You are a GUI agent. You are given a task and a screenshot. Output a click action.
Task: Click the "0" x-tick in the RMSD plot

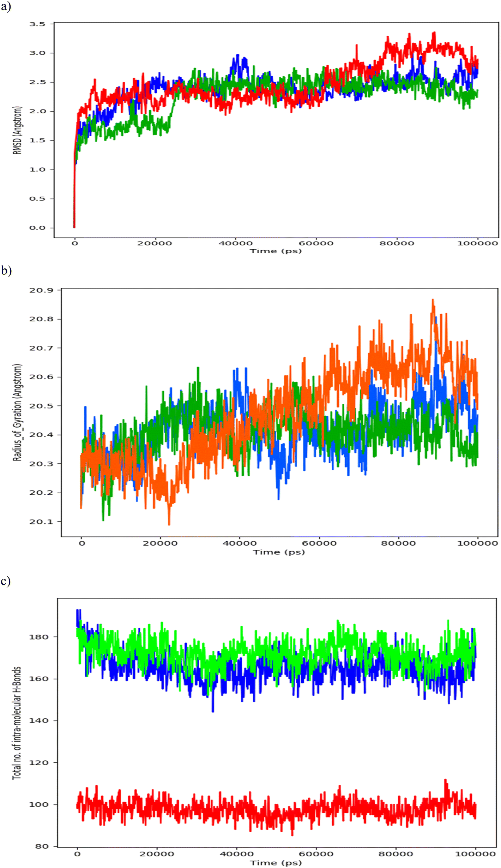tap(75, 243)
